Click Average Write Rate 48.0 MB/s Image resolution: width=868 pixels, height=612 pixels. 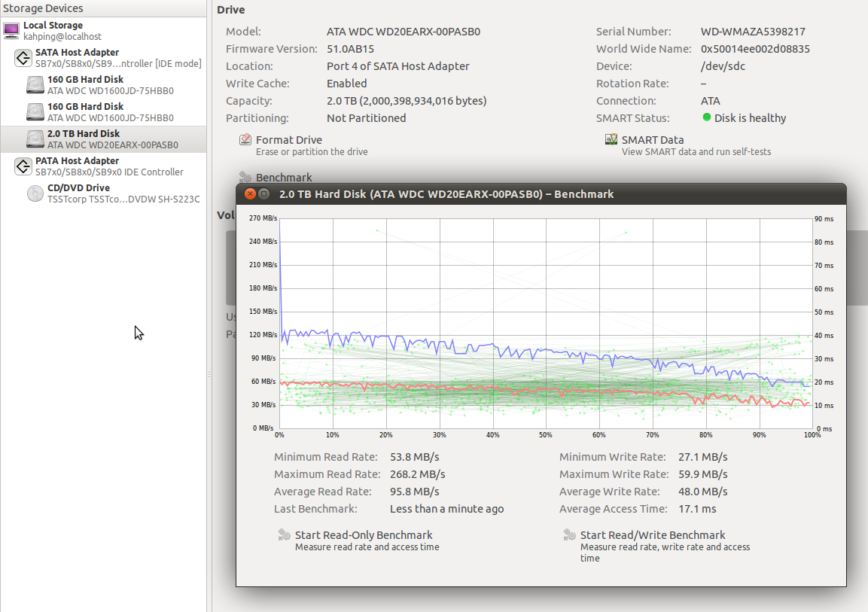[x=702, y=492]
